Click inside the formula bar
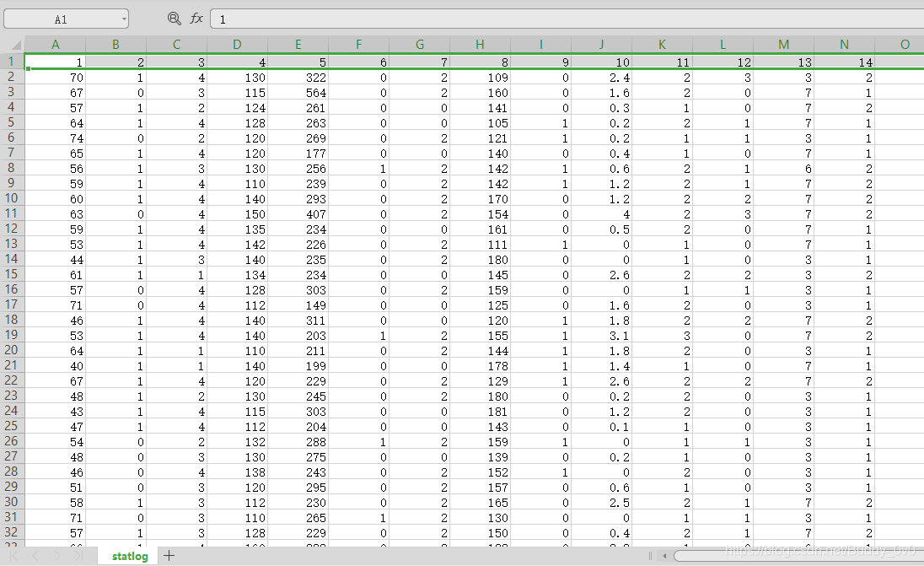Image resolution: width=924 pixels, height=566 pixels. [567, 19]
